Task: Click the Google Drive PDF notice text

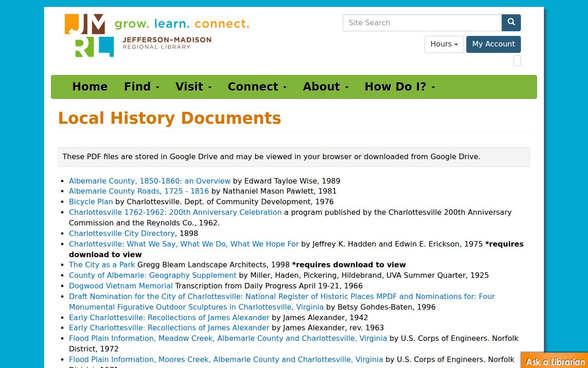Action: pos(271,156)
